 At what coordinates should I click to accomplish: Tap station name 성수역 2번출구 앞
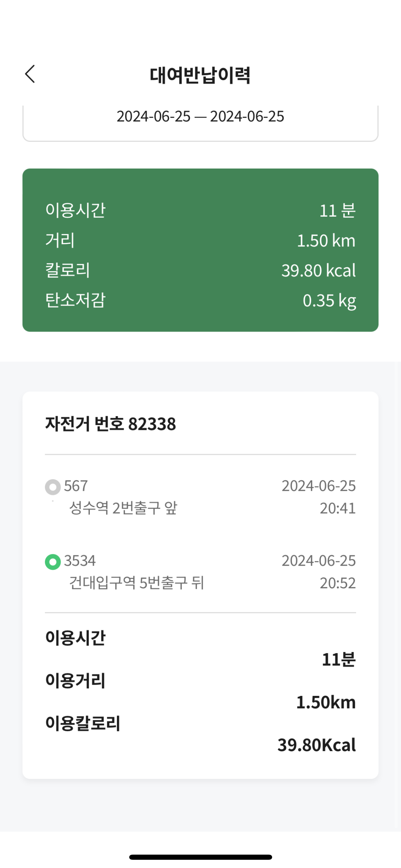click(x=123, y=508)
